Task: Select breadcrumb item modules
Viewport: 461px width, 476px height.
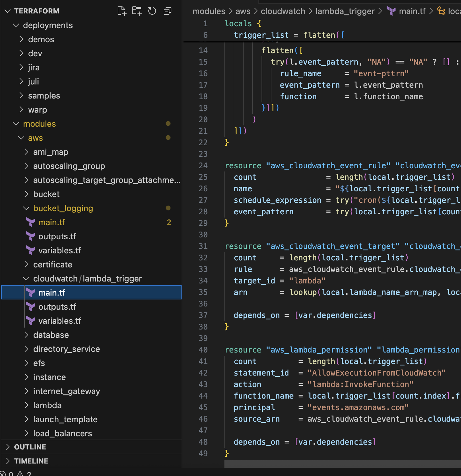Action: pos(209,11)
